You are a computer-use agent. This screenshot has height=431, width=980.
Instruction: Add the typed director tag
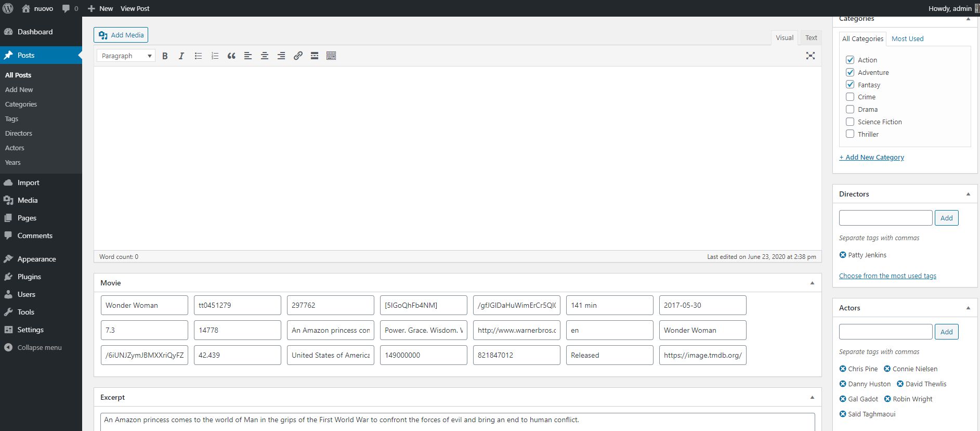tap(946, 218)
